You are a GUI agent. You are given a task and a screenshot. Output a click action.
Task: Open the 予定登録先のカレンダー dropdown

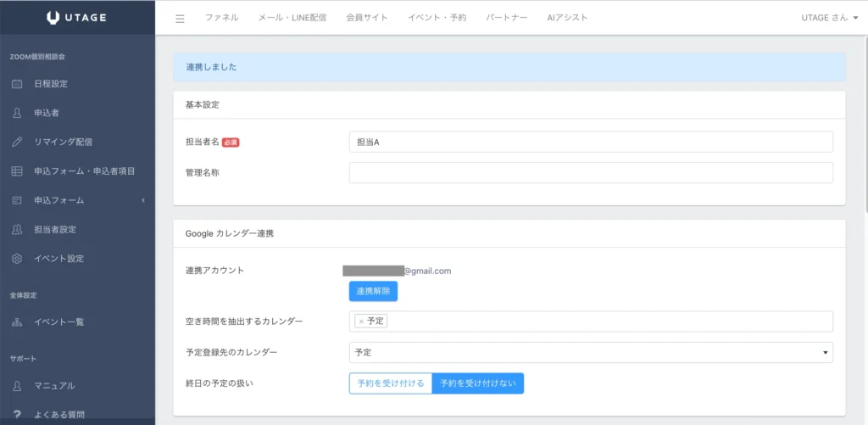click(x=591, y=352)
